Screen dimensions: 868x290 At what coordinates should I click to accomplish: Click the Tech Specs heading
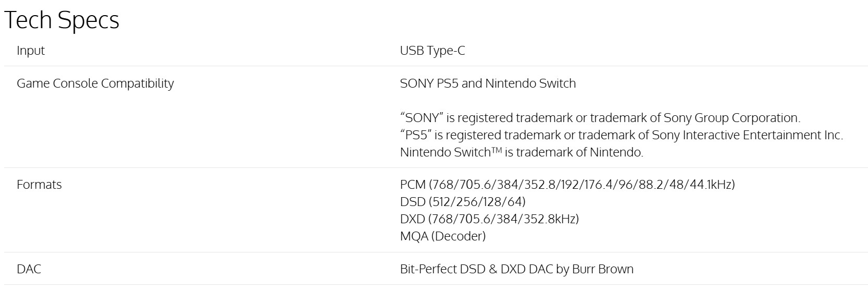click(61, 20)
